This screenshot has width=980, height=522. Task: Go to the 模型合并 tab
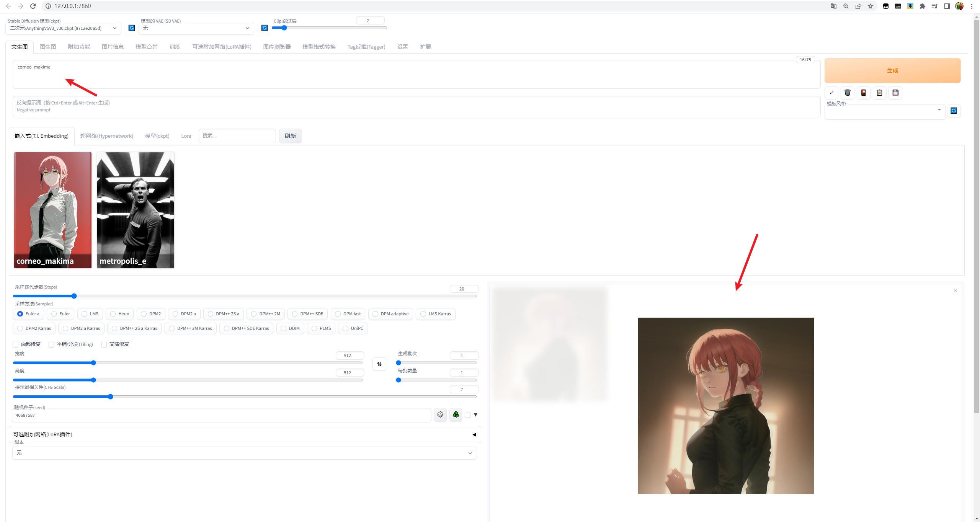tap(147, 47)
